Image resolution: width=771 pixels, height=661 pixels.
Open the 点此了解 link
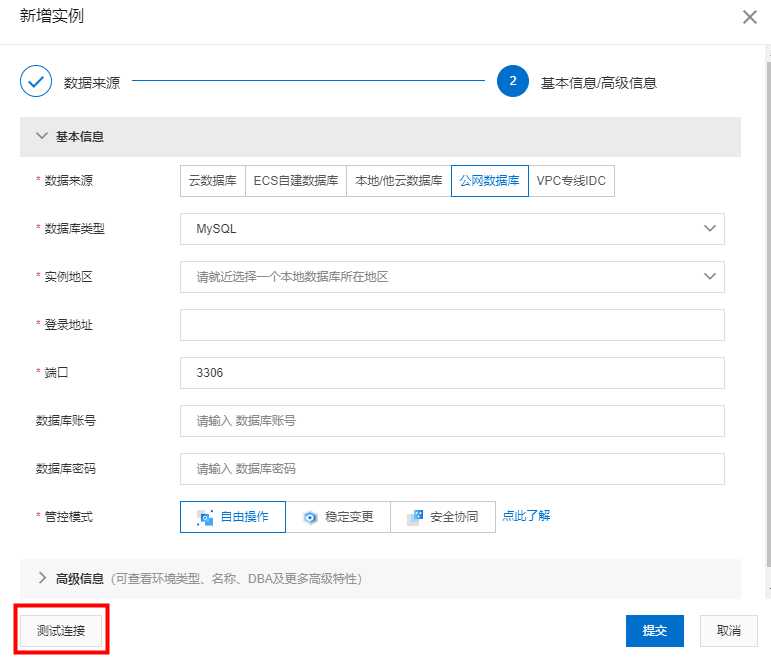[526, 516]
